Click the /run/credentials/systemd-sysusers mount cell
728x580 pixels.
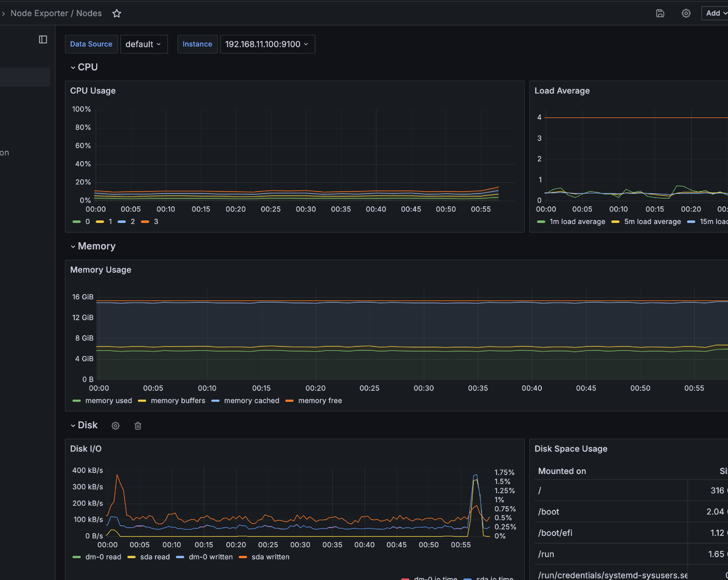point(612,573)
